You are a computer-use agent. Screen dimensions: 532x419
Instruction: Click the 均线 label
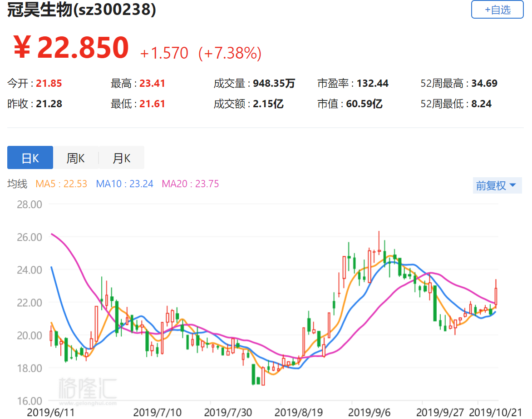pyautogui.click(x=17, y=184)
